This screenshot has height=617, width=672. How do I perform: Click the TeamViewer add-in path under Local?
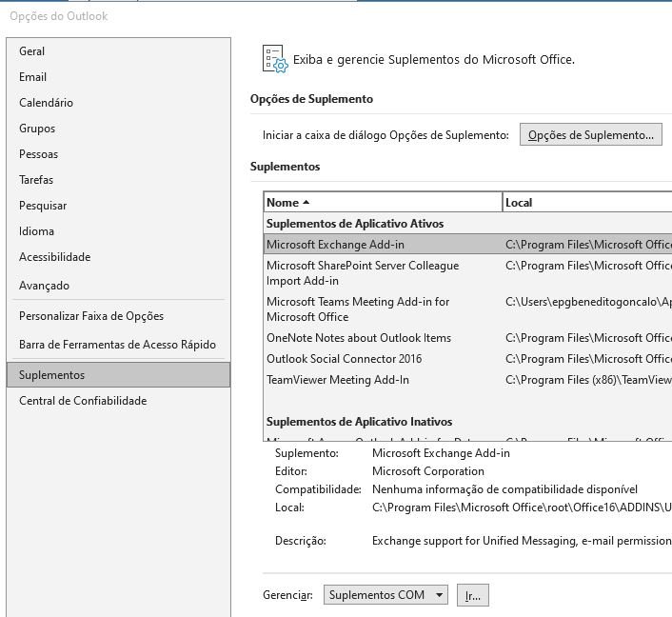(588, 380)
